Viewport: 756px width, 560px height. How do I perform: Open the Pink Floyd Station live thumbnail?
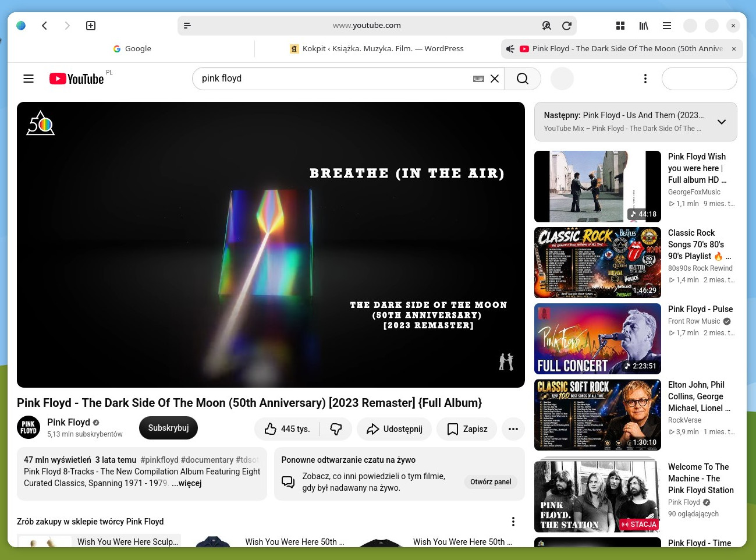pyautogui.click(x=598, y=497)
